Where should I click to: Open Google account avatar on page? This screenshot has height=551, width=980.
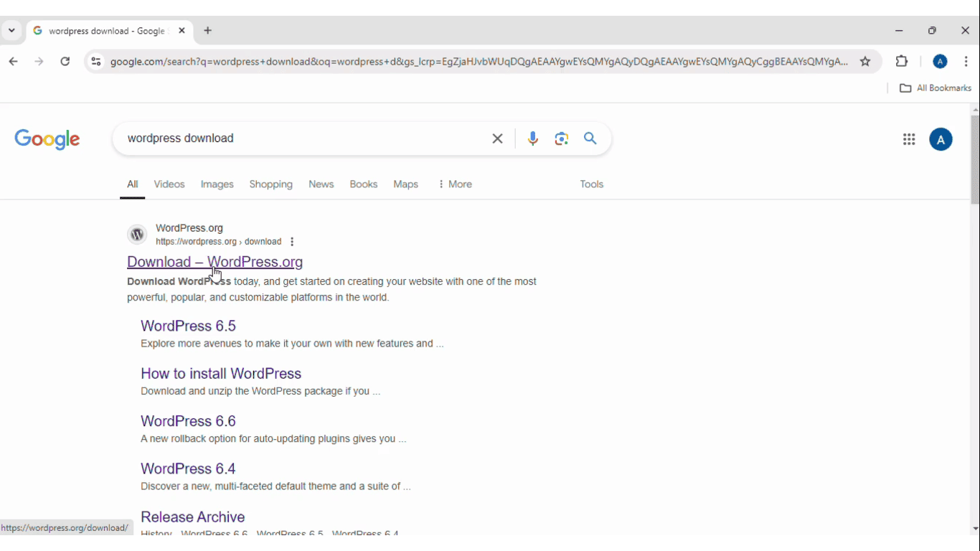941,139
